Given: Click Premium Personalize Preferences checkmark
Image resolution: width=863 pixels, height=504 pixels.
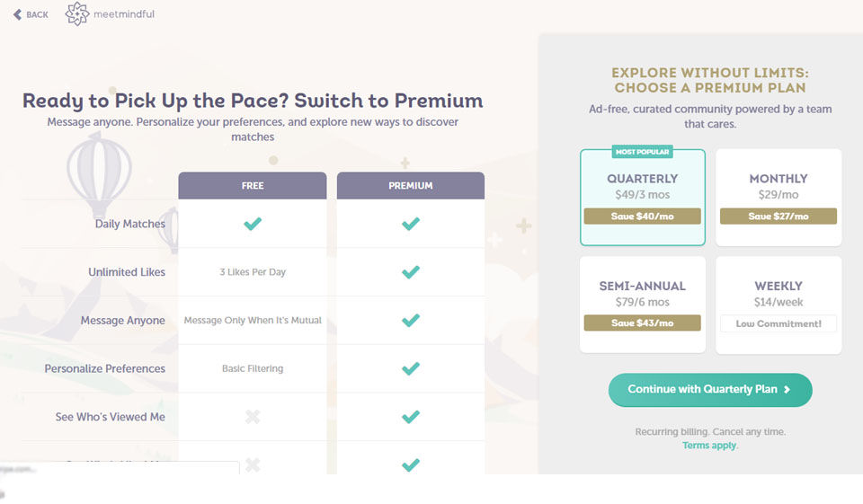Looking at the screenshot, I should click(411, 368).
